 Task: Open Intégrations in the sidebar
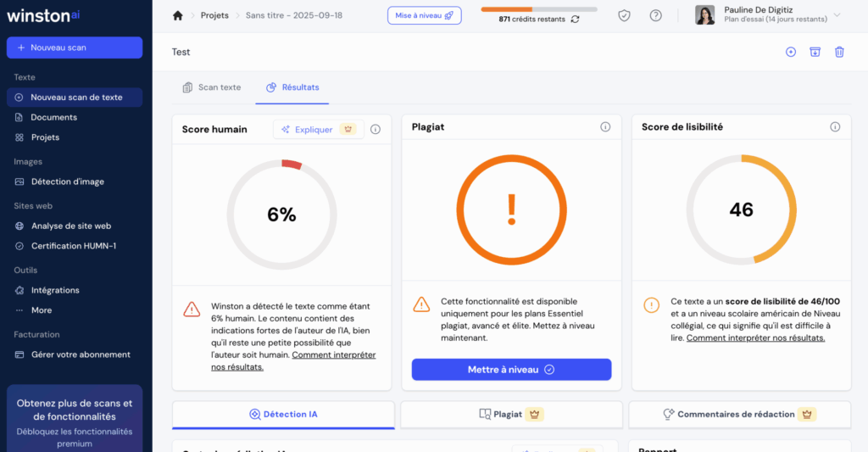click(x=55, y=290)
